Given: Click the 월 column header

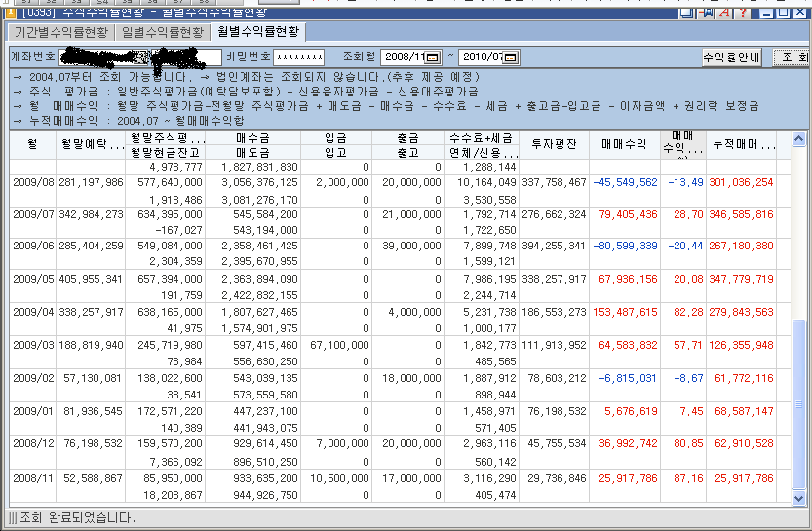Looking at the screenshot, I should click(32, 145).
